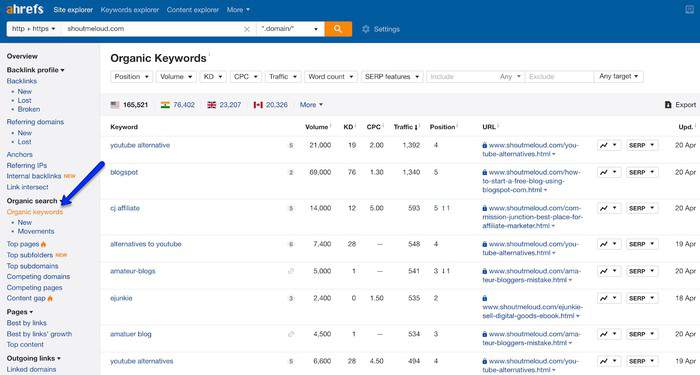Open the http + https protocol dropdown
Image resolution: width=700 pixels, height=375 pixels.
(33, 29)
